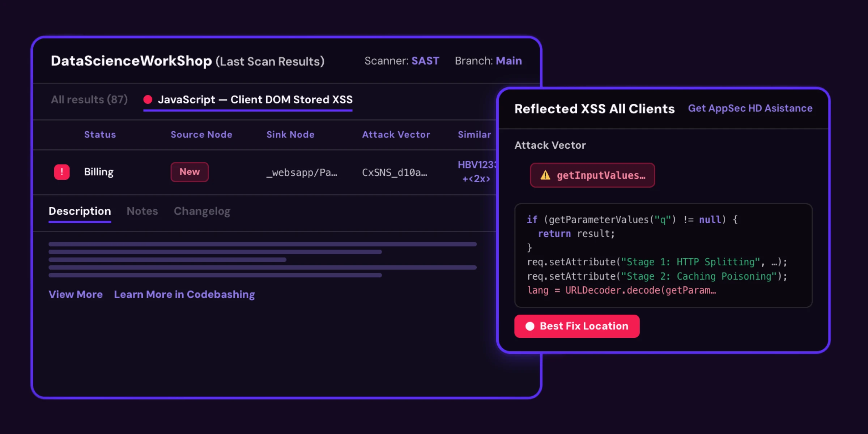The height and width of the screenshot is (434, 868).
Task: Click the Main branch value
Action: (x=509, y=61)
